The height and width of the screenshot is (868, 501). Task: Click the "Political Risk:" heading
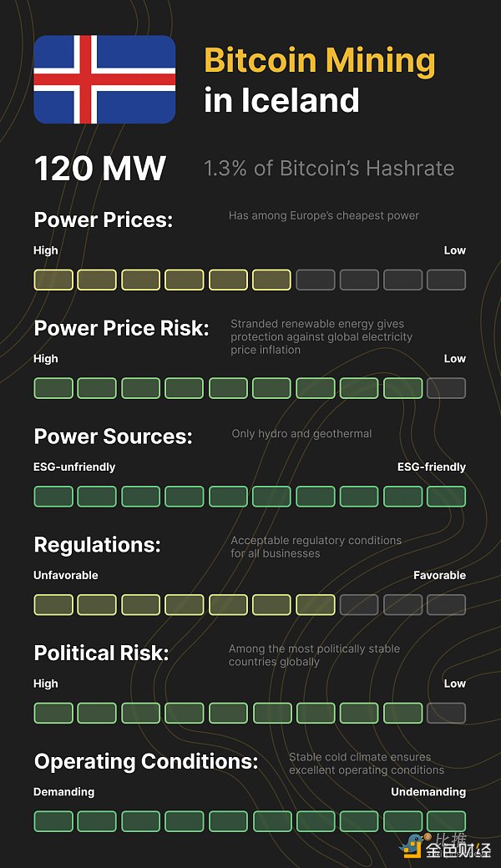101,653
